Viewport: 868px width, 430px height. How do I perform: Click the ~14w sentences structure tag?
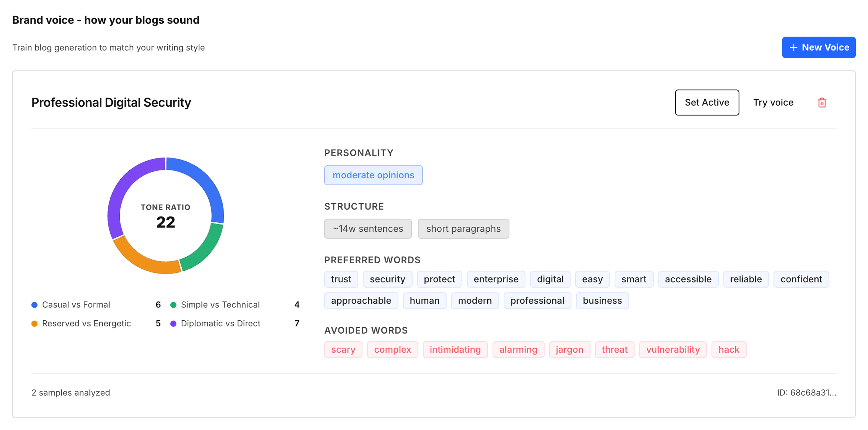click(x=368, y=229)
